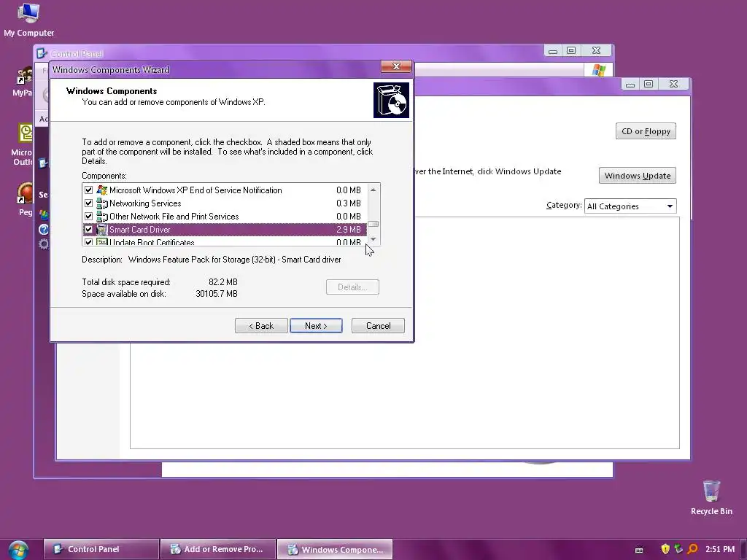Click the 2.9 MB size value
The width and height of the screenshot is (747, 560).
(348, 230)
